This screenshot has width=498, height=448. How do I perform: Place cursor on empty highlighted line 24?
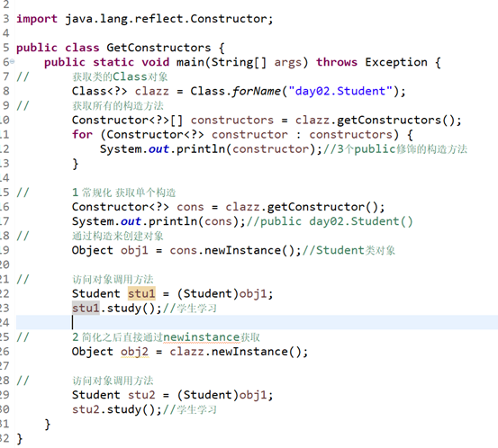(x=257, y=322)
